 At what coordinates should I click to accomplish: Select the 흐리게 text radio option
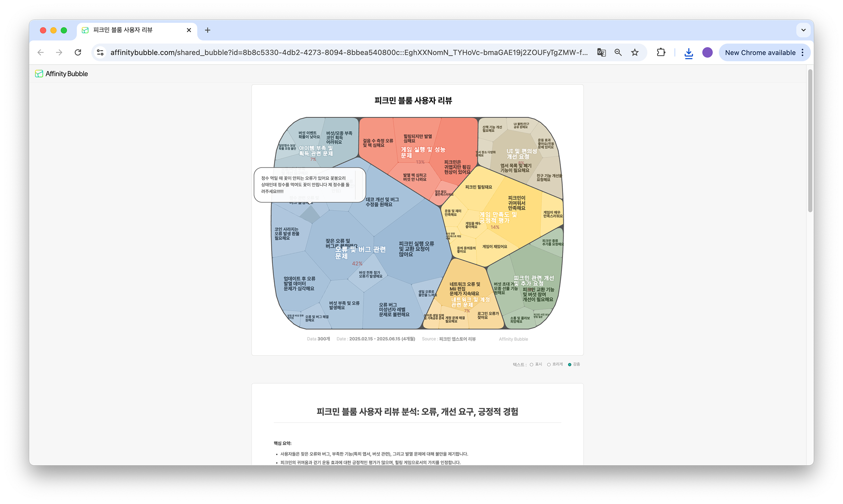(549, 365)
